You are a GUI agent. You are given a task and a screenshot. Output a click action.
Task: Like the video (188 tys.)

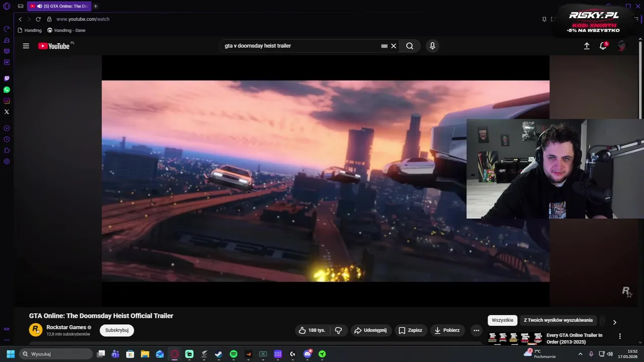click(312, 330)
